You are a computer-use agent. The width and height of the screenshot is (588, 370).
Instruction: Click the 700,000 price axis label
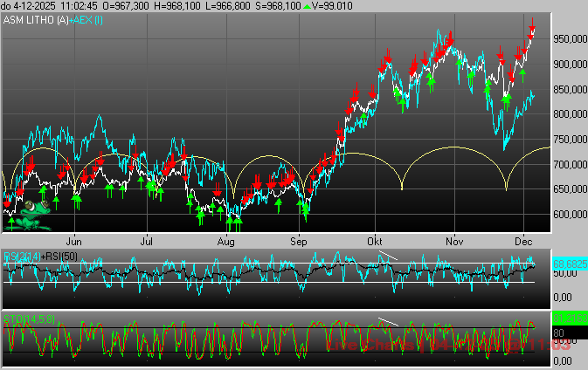pyautogui.click(x=571, y=164)
